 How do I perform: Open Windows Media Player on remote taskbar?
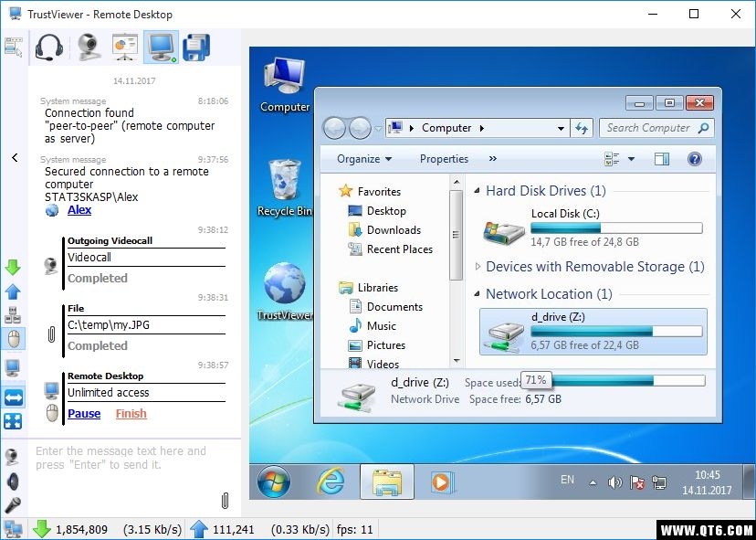coord(441,482)
